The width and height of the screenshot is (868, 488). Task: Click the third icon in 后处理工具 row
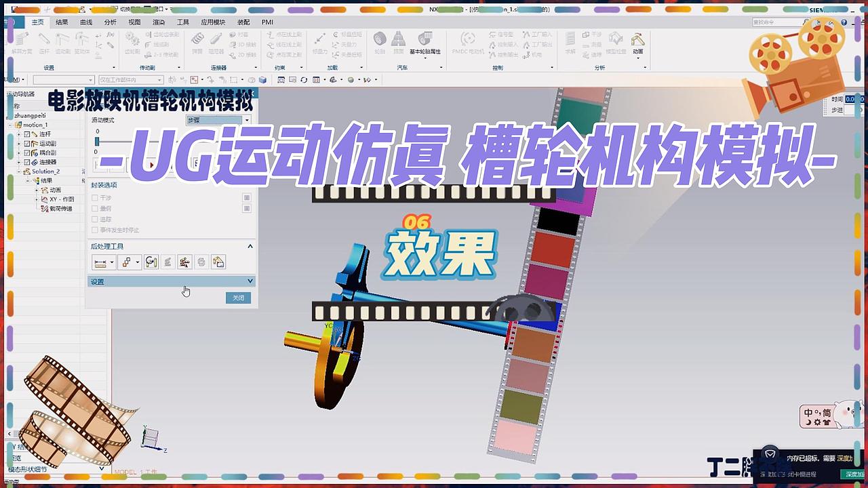pos(151,262)
